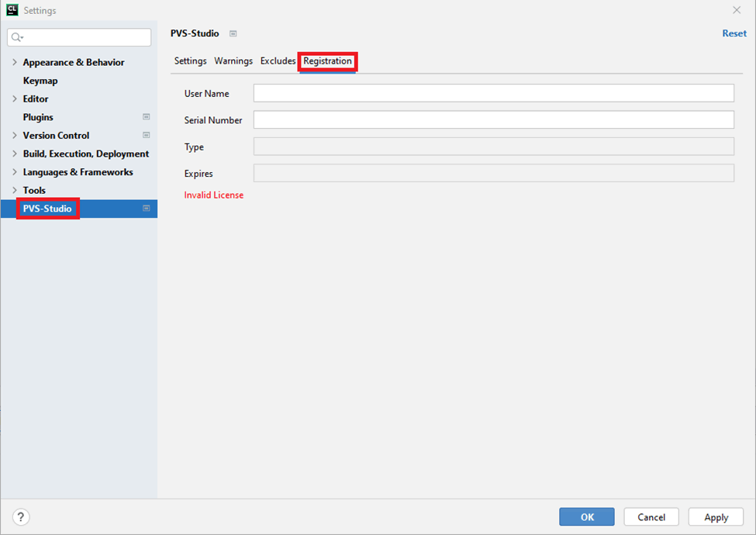Click the Expires label
Screen dimensions: 756x535
(198, 174)
